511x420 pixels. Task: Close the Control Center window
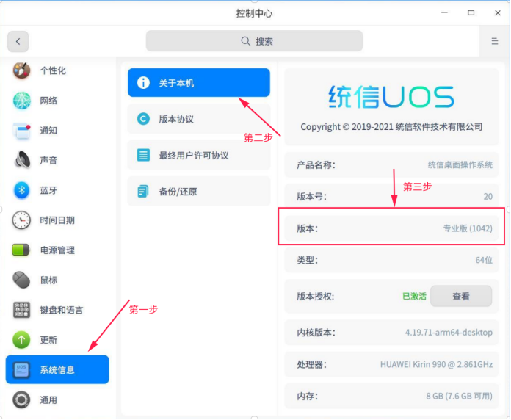(498, 12)
